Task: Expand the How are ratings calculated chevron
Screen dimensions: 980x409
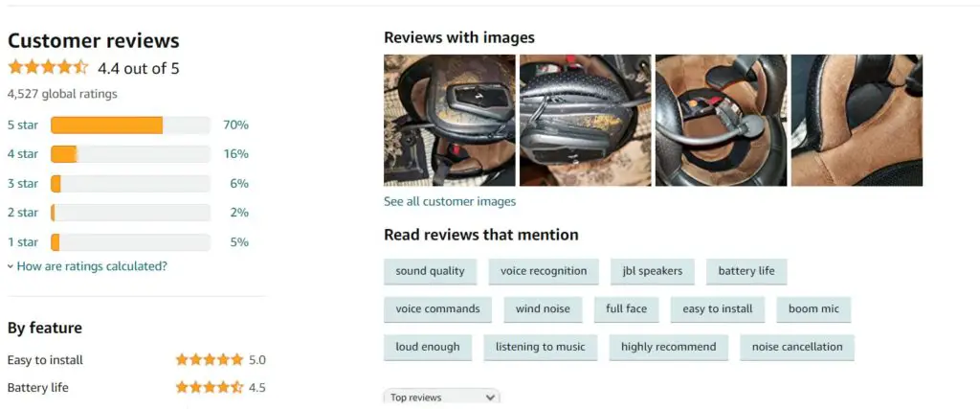Action: pyautogui.click(x=11, y=266)
